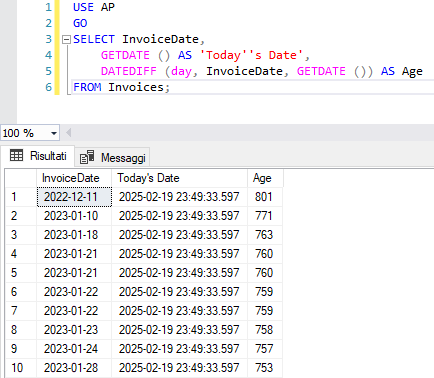Select result row 5 by its row number
Viewport: 434px width, 378px height.
(x=21, y=273)
